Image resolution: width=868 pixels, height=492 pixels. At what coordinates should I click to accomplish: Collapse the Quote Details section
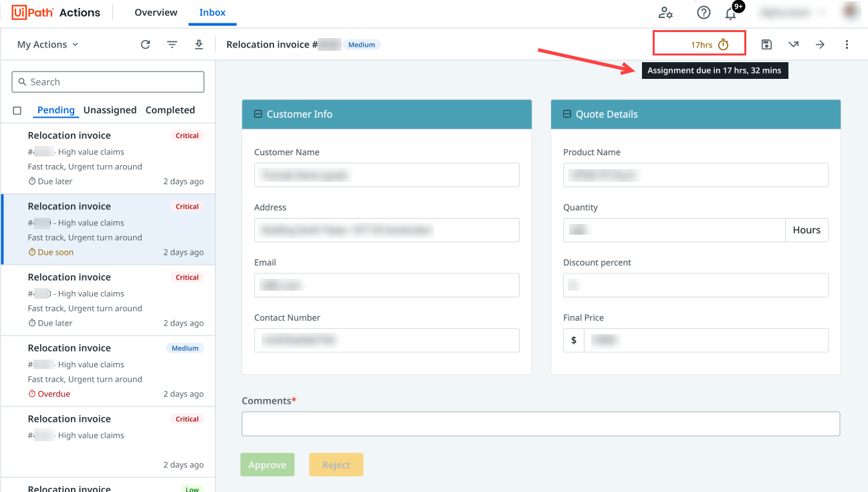tap(567, 114)
